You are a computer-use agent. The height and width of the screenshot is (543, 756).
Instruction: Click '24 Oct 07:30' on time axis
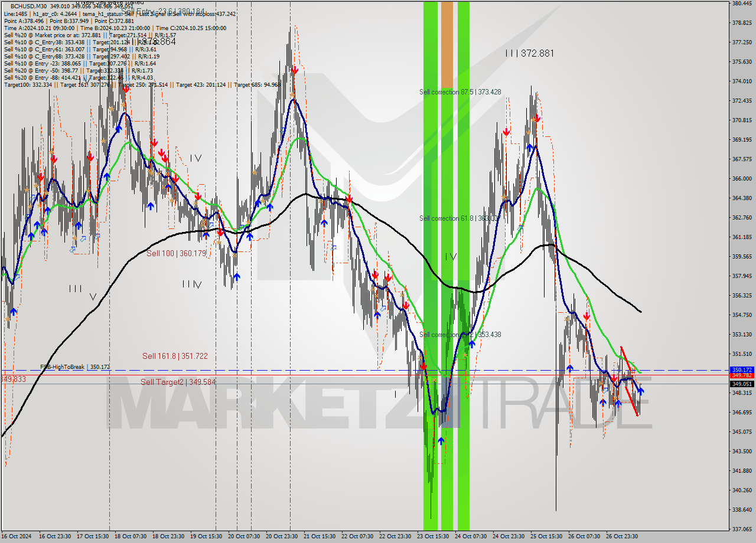pyautogui.click(x=471, y=537)
